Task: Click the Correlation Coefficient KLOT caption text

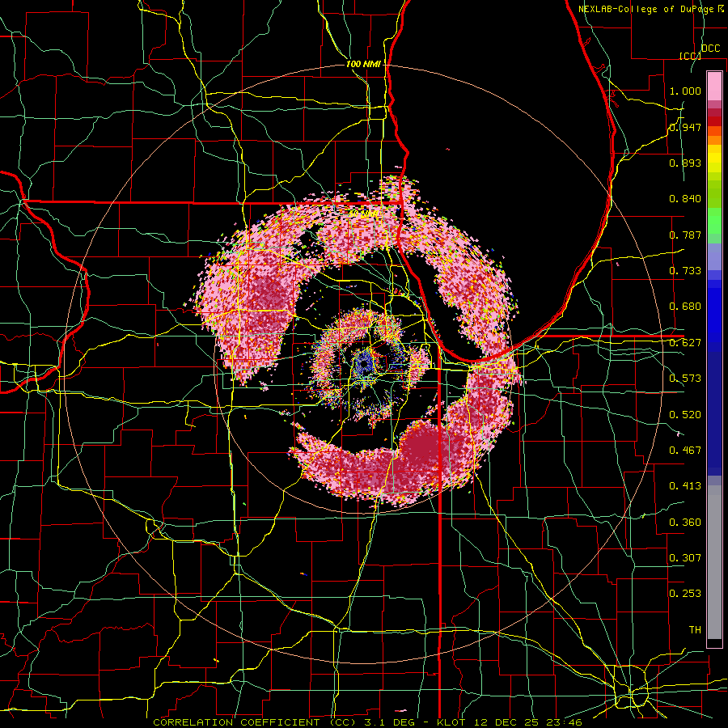Action: pos(367,722)
